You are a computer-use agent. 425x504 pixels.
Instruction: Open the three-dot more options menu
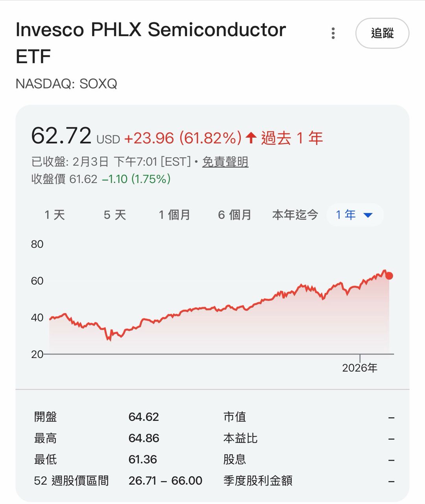click(x=333, y=33)
